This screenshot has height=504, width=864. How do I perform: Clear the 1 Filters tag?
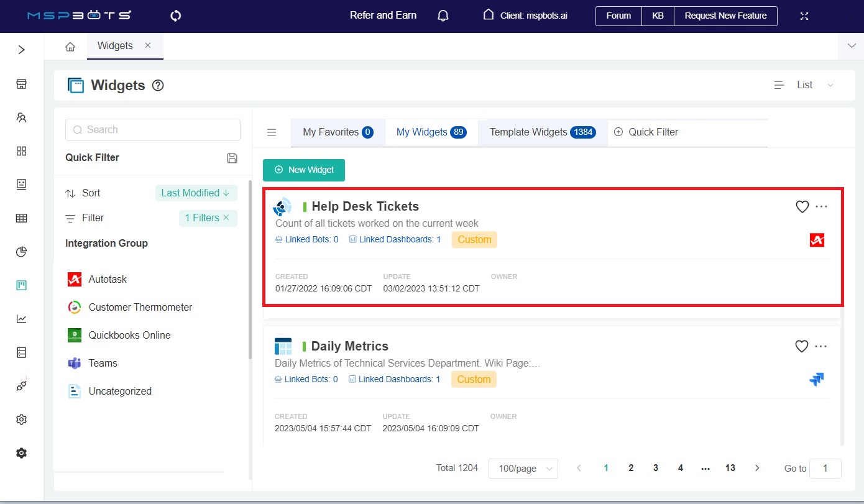coord(226,218)
